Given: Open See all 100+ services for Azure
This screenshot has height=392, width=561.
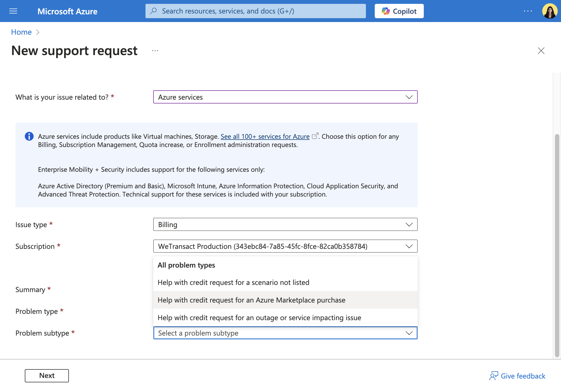Looking at the screenshot, I should click(x=265, y=137).
